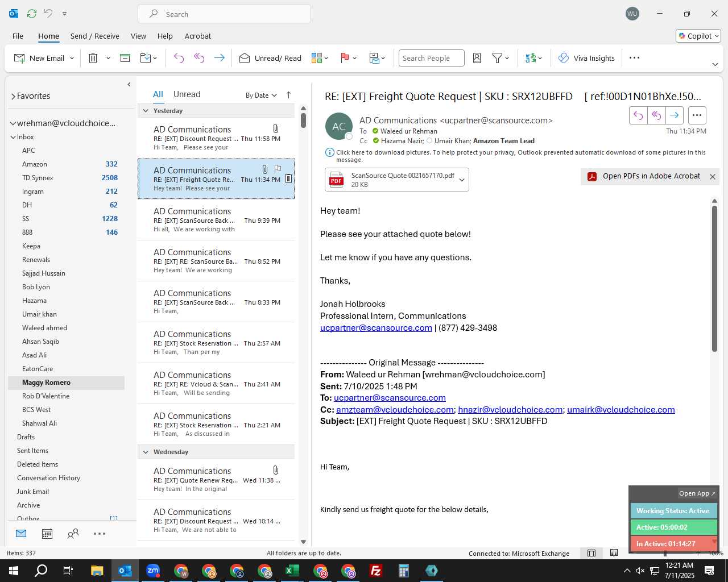The height and width of the screenshot is (582, 728).
Task: Open Excel from the Windows taskbar
Action: 292,571
